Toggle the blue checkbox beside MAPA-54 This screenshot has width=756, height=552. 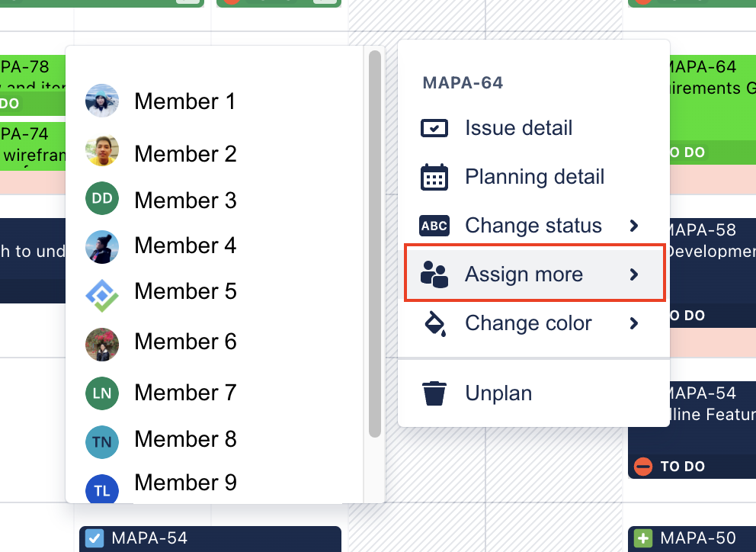click(94, 538)
